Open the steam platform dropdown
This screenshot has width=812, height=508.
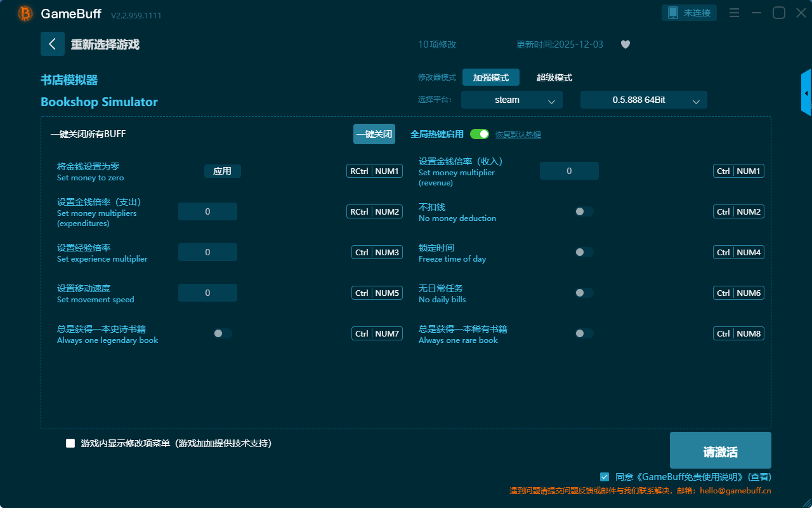click(x=511, y=100)
